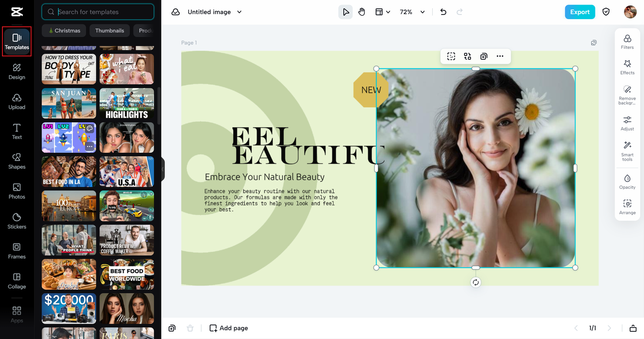Select the What People Think template
644x339 pixels.
[69, 240]
